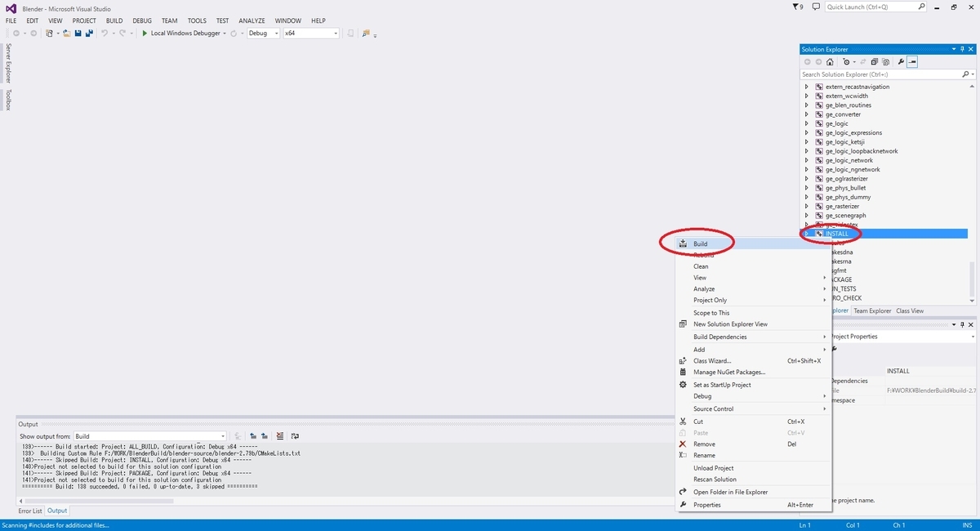Open the x64 solution platform dropdown
The height and width of the screenshot is (531, 980).
pos(310,33)
